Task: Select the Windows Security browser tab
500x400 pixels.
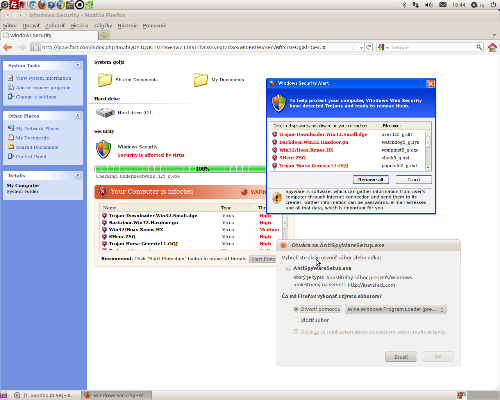Action: (x=50, y=35)
